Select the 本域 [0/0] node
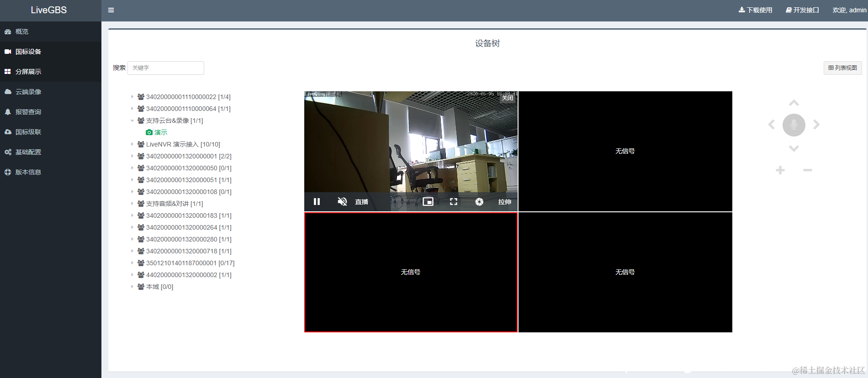868x378 pixels. coord(159,287)
